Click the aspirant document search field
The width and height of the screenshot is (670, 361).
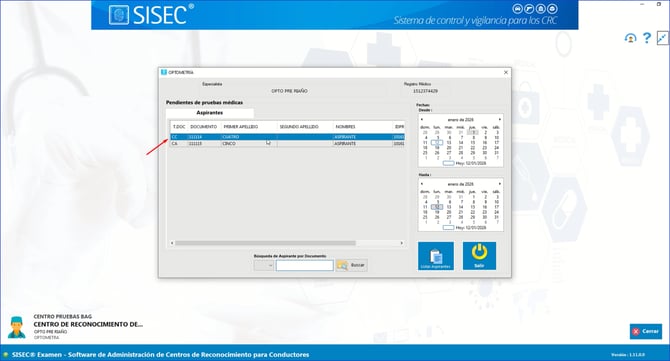click(304, 265)
